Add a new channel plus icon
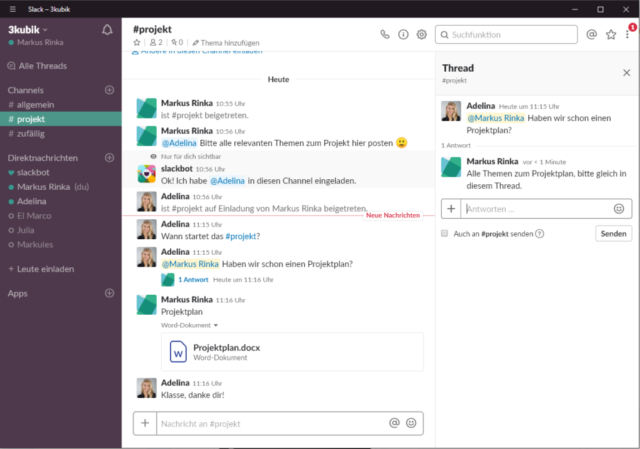Viewport: 640px width, 449px height. pos(109,90)
